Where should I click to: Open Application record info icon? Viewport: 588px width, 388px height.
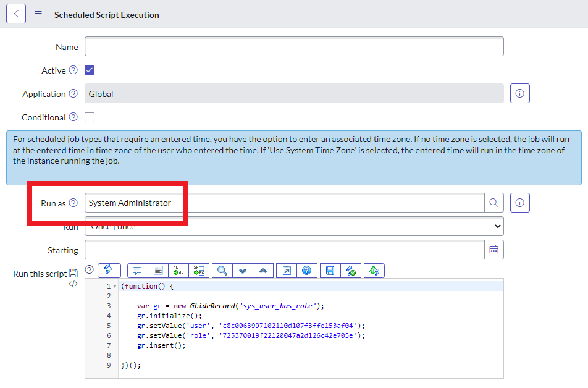(x=520, y=93)
